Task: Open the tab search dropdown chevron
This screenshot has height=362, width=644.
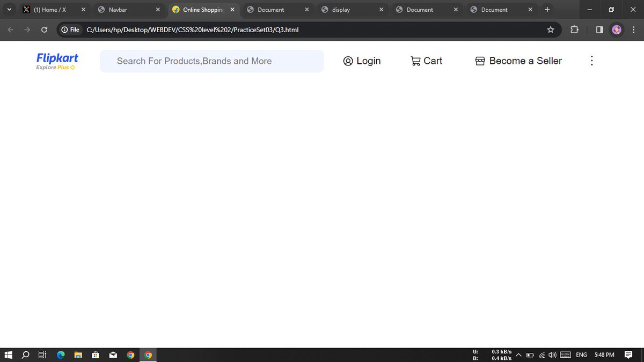Action: (9, 10)
